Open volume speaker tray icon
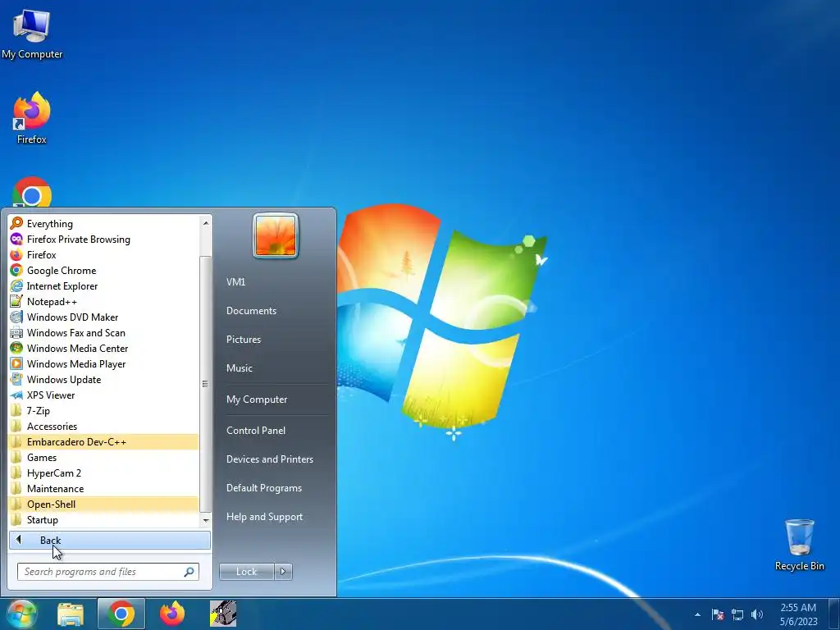This screenshot has height=630, width=840. pos(756,614)
